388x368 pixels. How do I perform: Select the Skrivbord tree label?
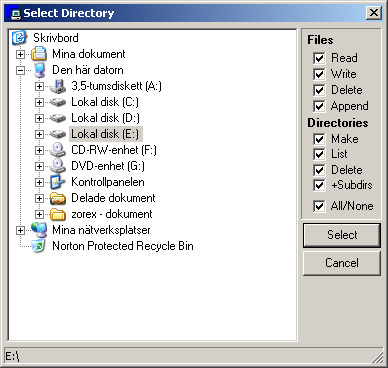(56, 38)
